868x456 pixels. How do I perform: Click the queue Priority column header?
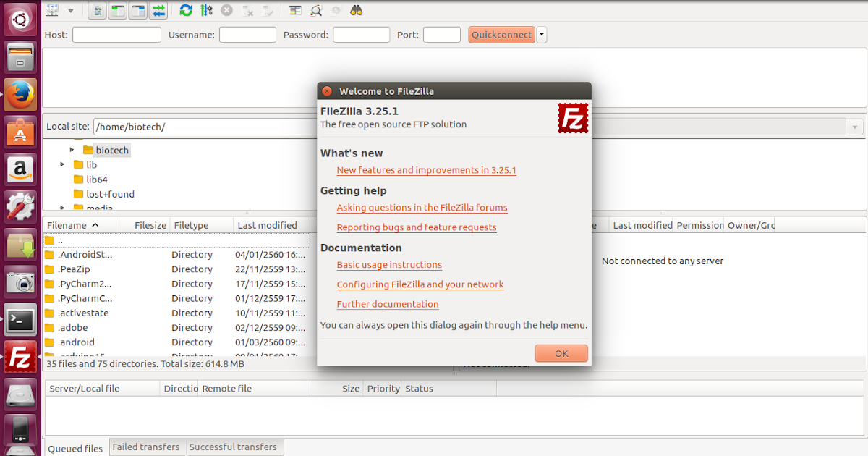[x=383, y=389]
